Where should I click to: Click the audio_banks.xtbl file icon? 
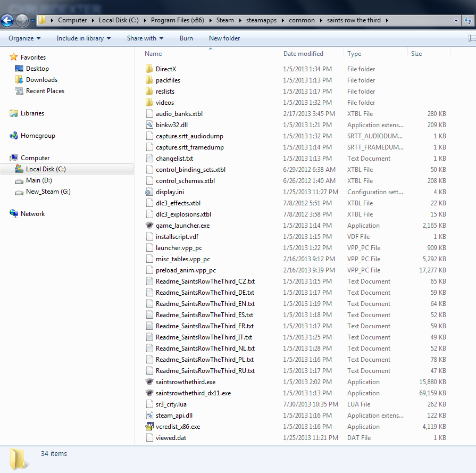(x=149, y=114)
